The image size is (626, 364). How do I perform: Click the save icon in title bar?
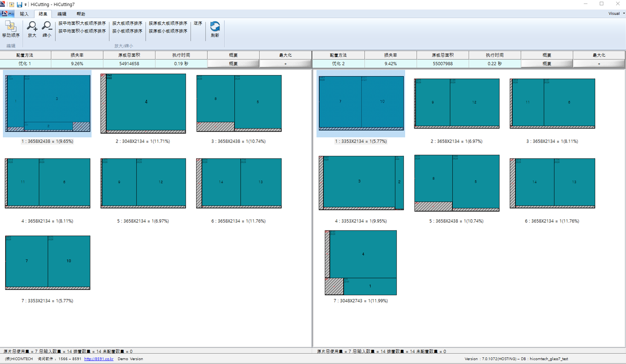[19, 5]
